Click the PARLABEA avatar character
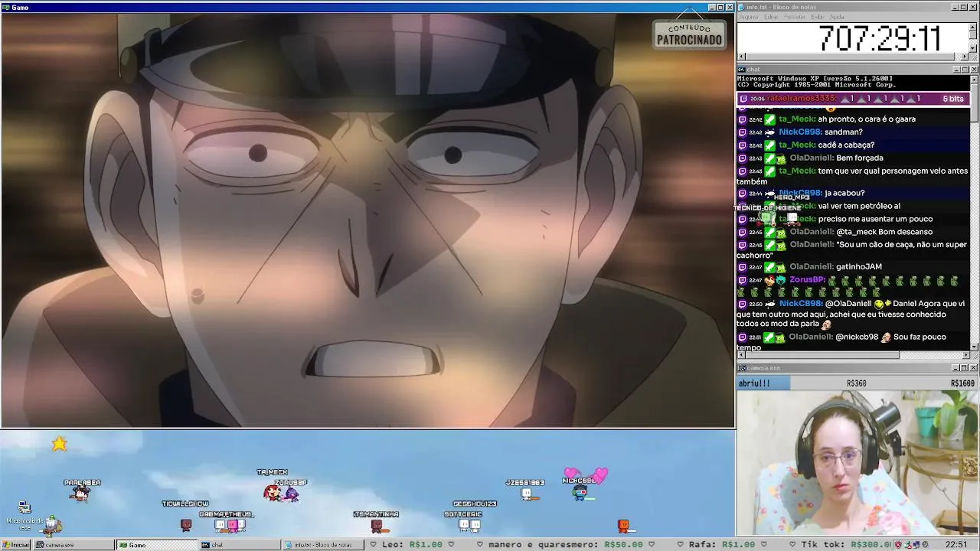 (80, 494)
